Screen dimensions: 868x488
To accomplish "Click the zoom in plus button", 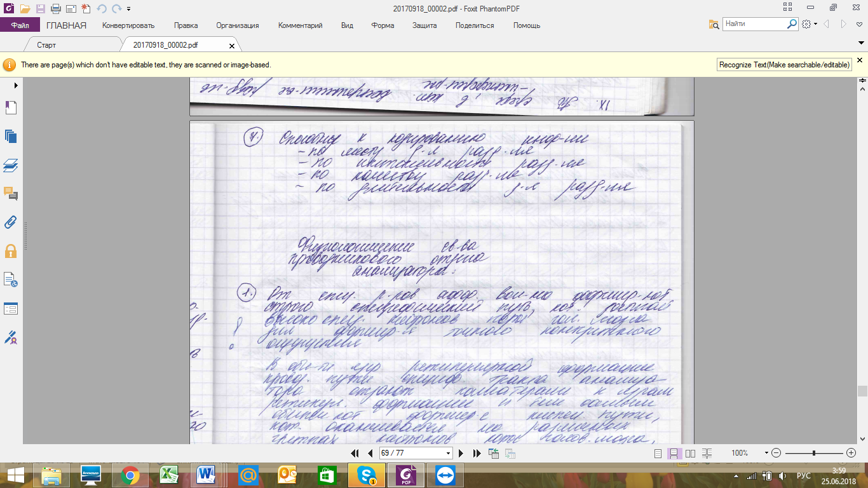I will tap(851, 453).
